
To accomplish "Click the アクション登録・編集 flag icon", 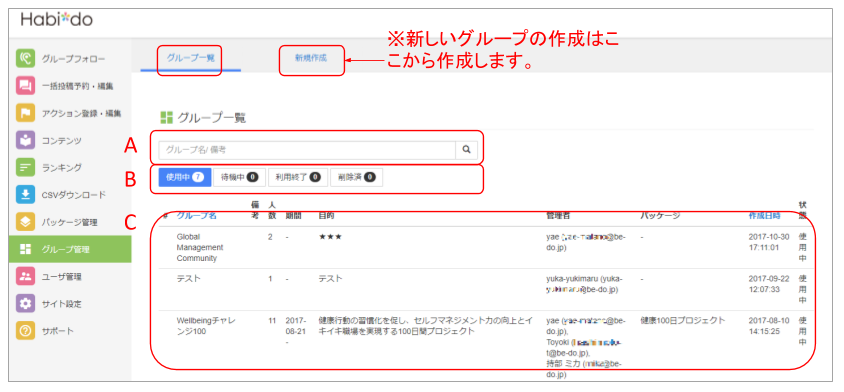I will tap(25, 113).
